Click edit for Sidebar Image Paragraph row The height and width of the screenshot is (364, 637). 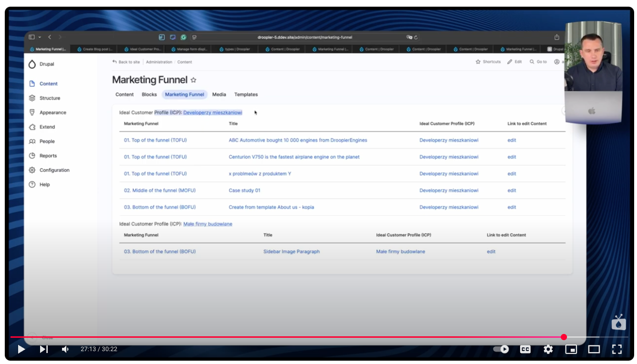pos(491,251)
